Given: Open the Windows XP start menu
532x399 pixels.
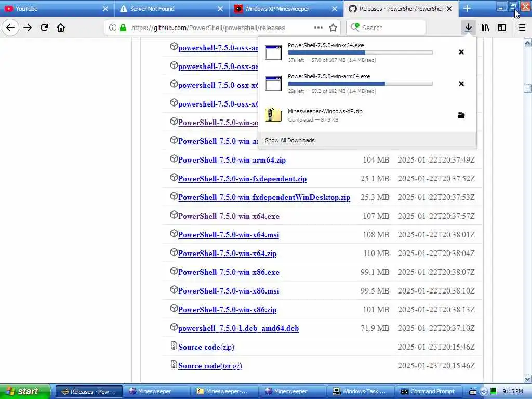Looking at the screenshot, I should (25, 391).
